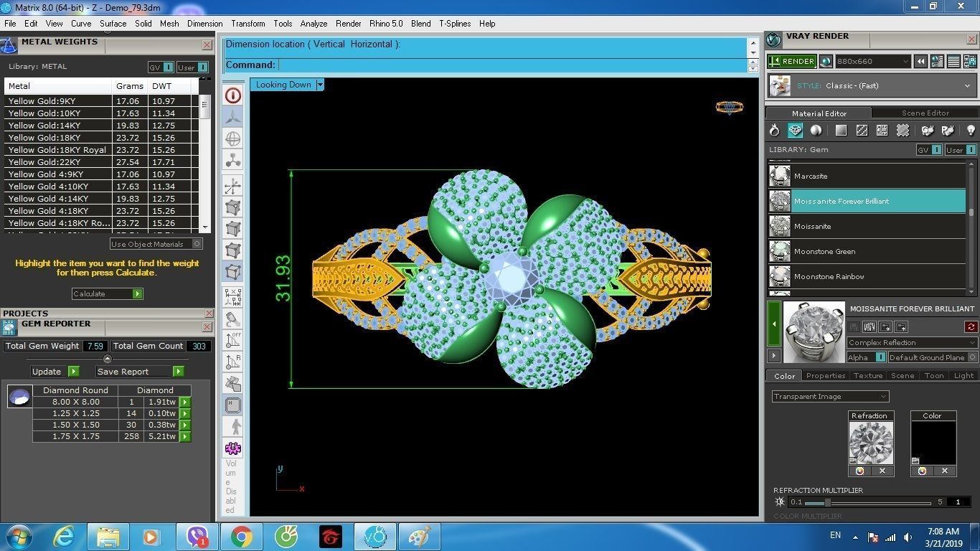Switch to the Scene Editor tab
The height and width of the screenshot is (551, 980).
point(925,113)
